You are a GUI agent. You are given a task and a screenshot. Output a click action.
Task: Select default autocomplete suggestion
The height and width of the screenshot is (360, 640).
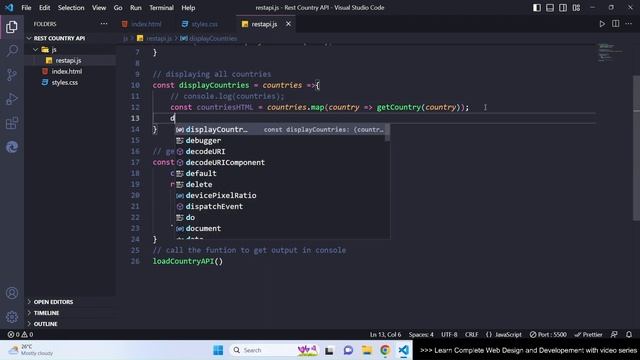(280, 173)
